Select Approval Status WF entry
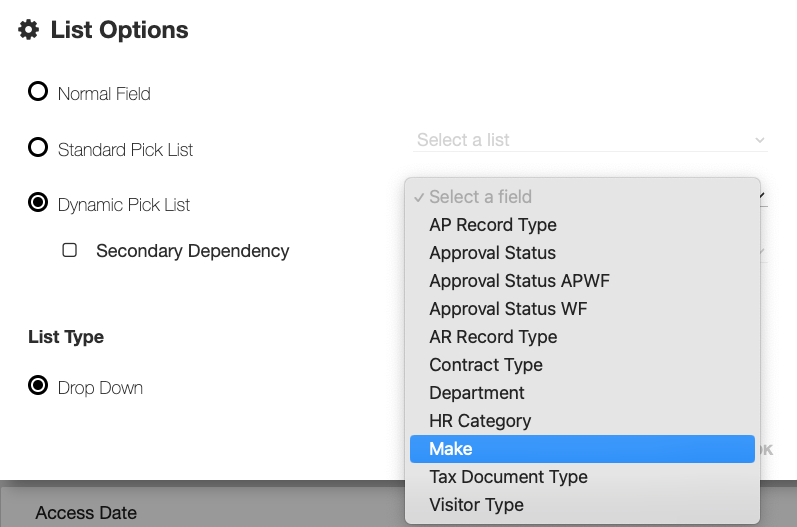This screenshot has height=527, width=797. click(508, 309)
